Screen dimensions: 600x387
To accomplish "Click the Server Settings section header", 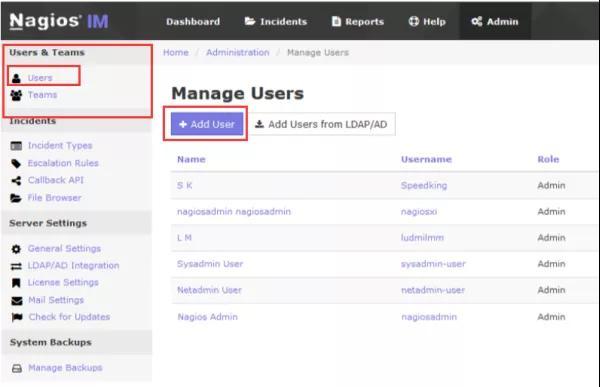I will 48,223.
